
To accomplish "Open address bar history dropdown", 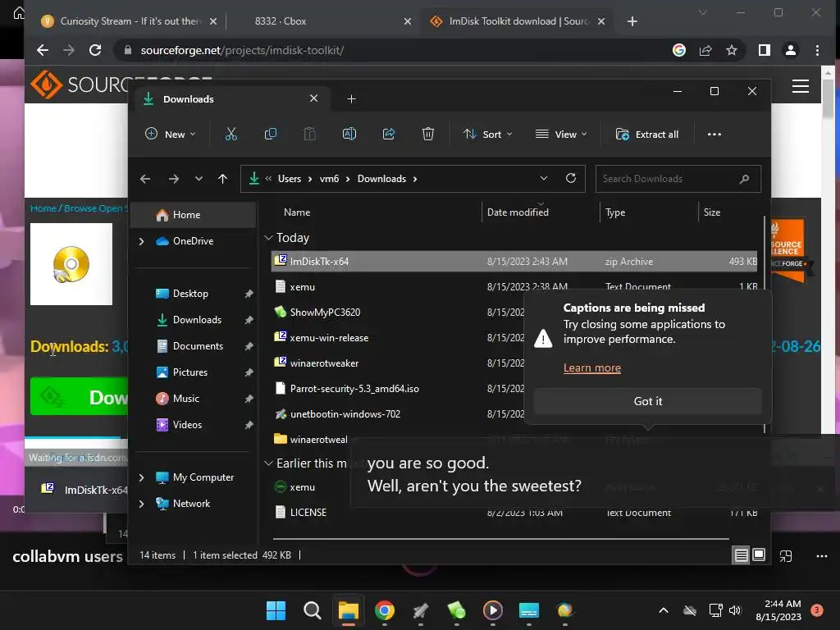I will pyautogui.click(x=544, y=178).
